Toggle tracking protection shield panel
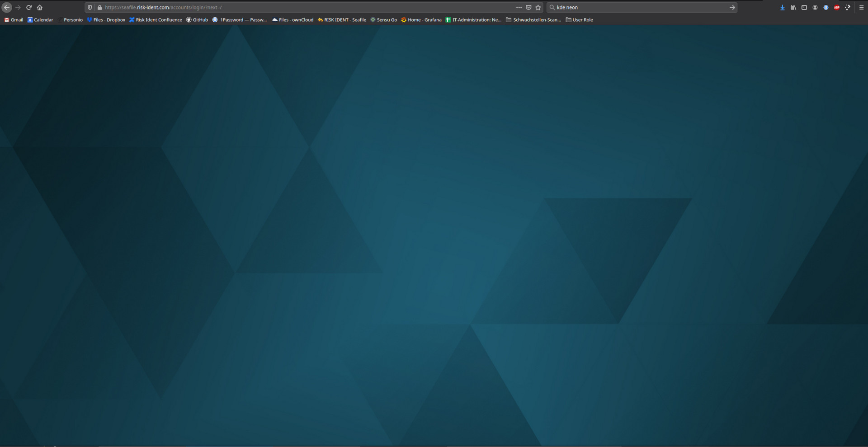The image size is (868, 447). (90, 7)
